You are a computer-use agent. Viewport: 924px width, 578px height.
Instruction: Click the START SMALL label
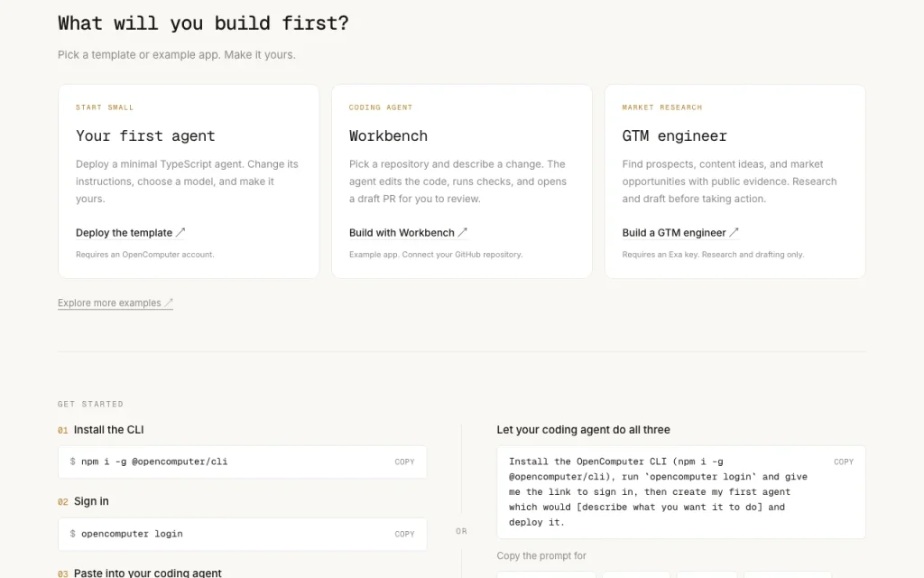pyautogui.click(x=105, y=107)
